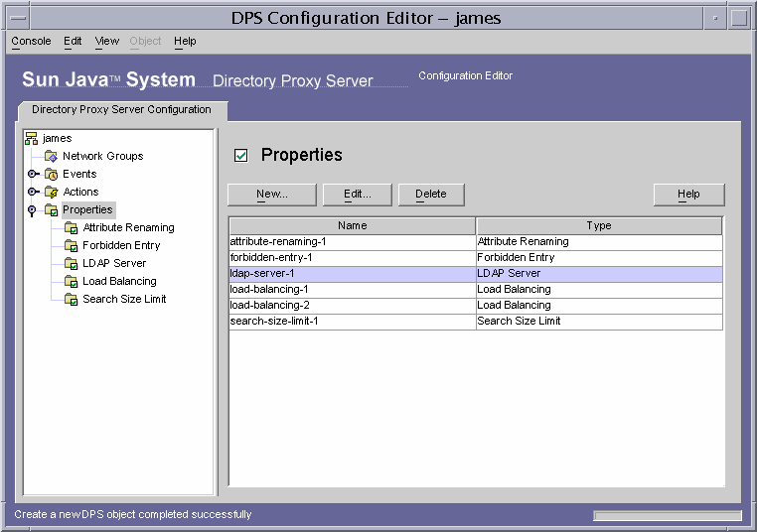Viewport: 757px width, 532px height.
Task: Select Actions tree item label
Action: pyautogui.click(x=80, y=192)
